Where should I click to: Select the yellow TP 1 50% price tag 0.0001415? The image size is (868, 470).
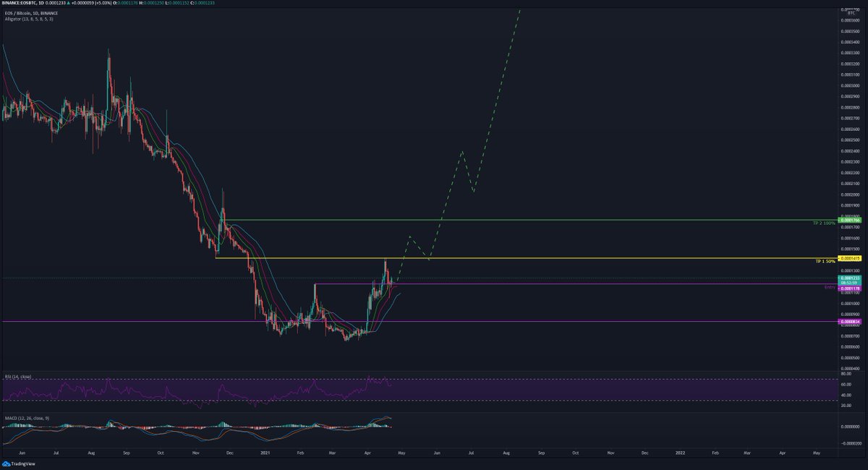click(851, 258)
